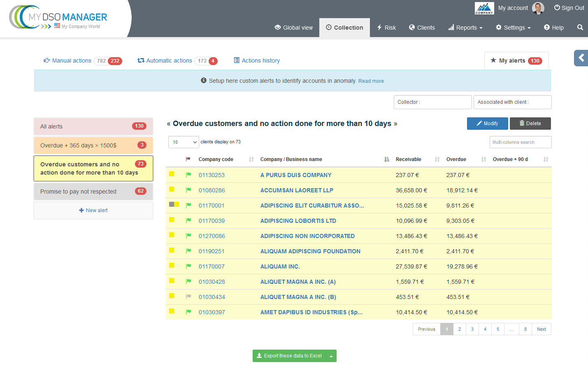Open the Actions history tab
588x369 pixels.
point(260,61)
